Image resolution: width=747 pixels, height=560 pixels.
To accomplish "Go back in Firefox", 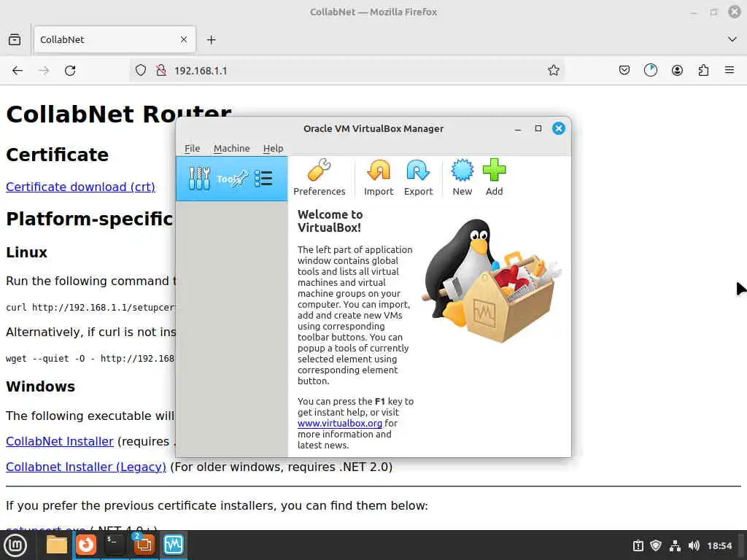I will pos(18,71).
